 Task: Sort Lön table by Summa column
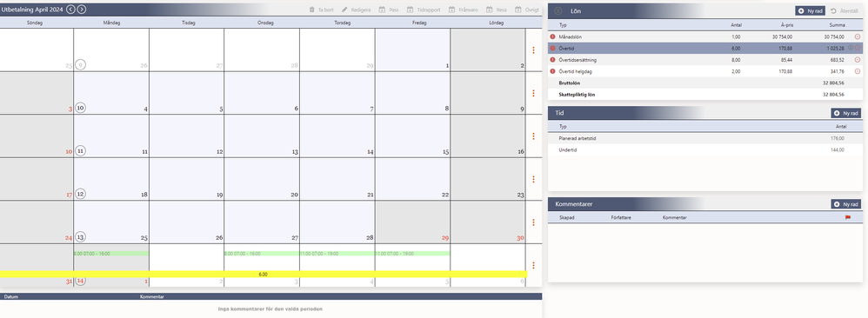coord(837,25)
